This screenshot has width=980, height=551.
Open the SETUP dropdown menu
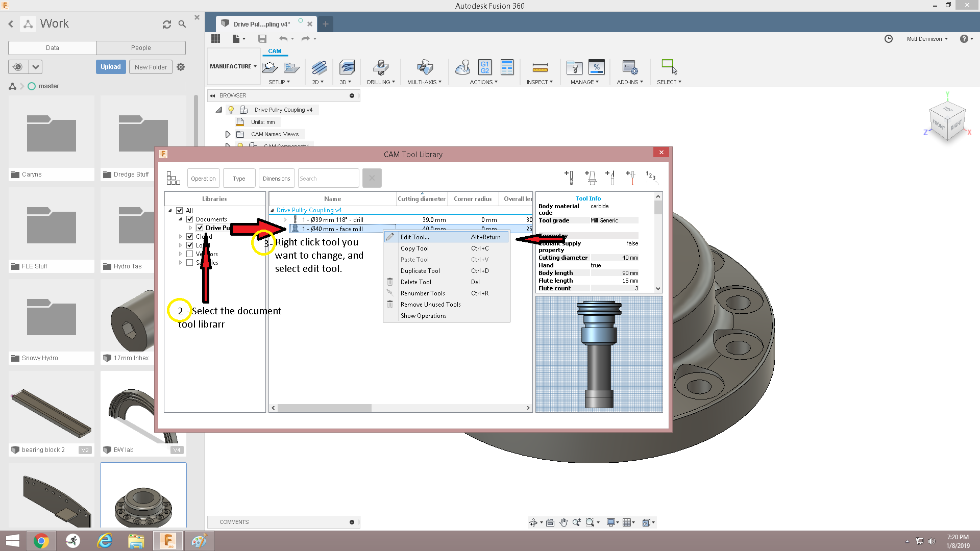coord(279,82)
